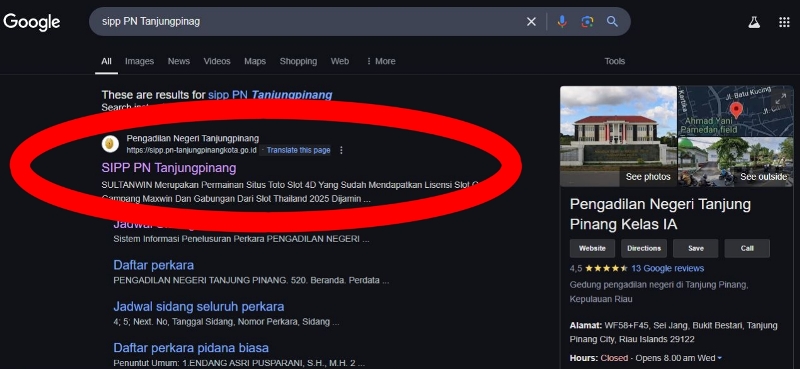The height and width of the screenshot is (369, 800).
Task: Click the sipp.pn-tanjungpinangkota.go.id URL text
Action: 191,150
